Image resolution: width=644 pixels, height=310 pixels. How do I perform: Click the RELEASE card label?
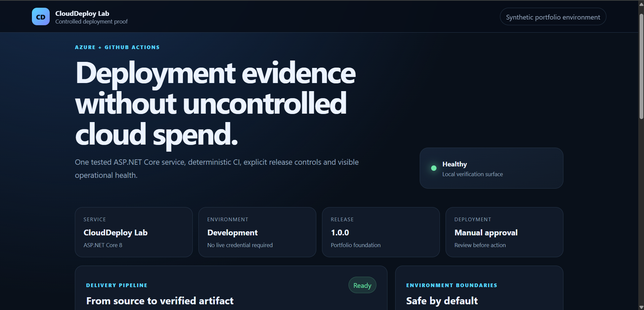342,220
